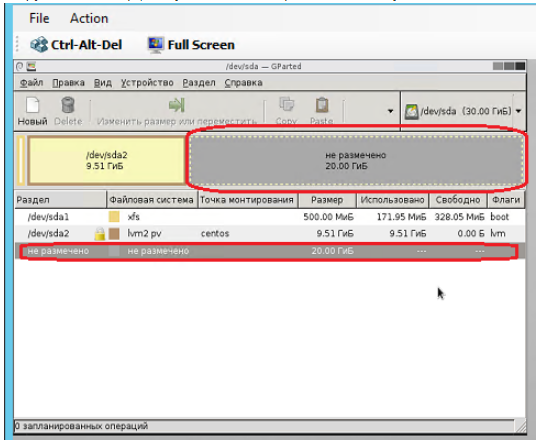Click the 328.05 МиБ free cell
Viewport: 541px width, 444px height.
[x=459, y=217]
